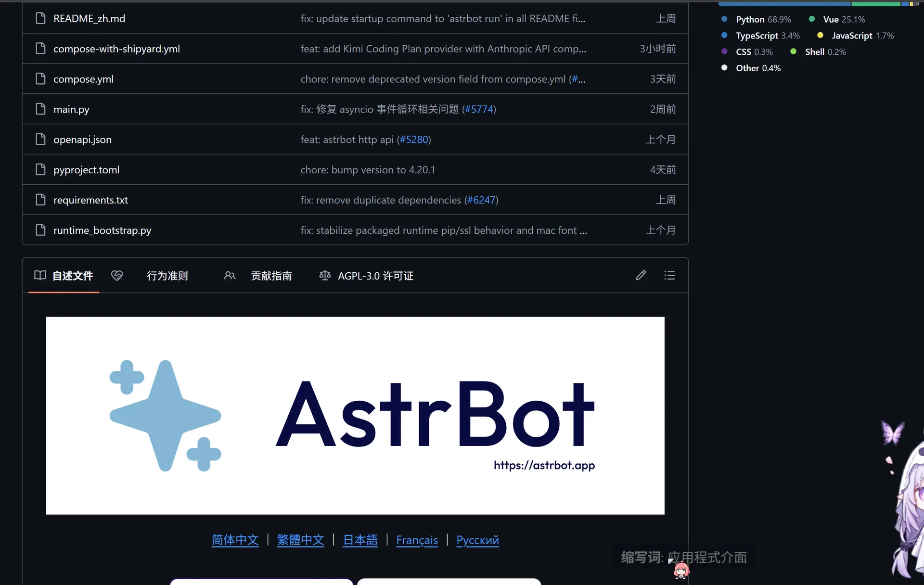Click the 上周 timestamp for requirements.txt

click(666, 200)
